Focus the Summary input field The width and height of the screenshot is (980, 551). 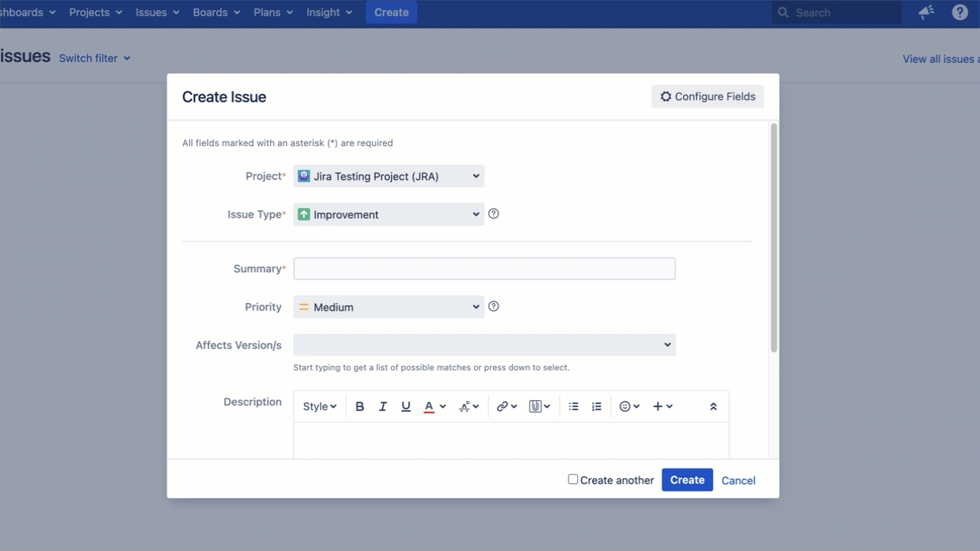click(485, 269)
